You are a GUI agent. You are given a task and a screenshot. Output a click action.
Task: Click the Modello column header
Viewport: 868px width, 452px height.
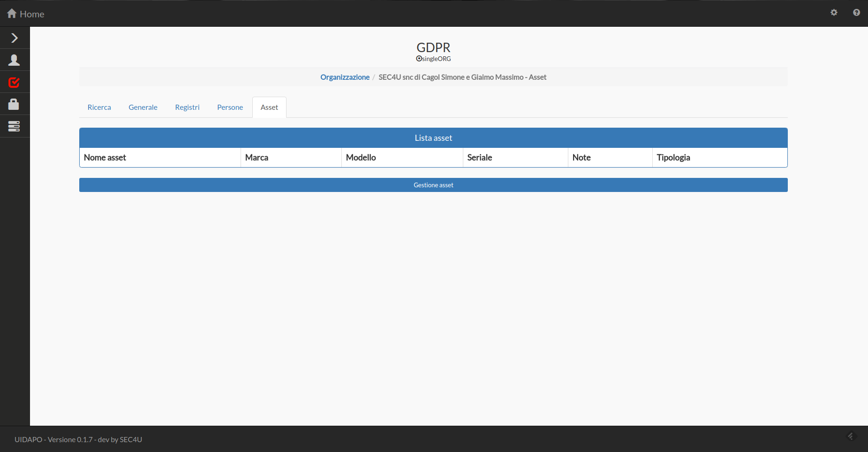click(x=402, y=158)
